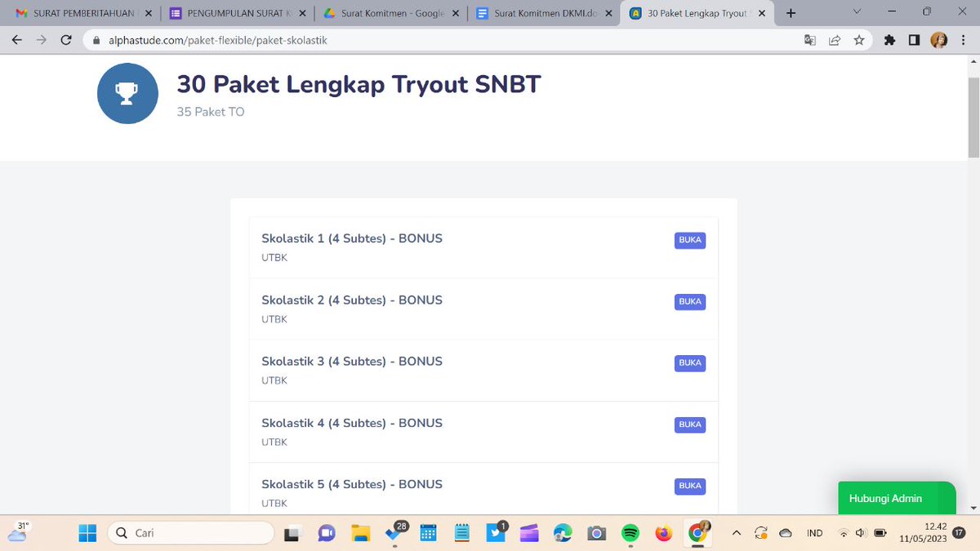
Task: Click BUKA for Skolastik 4
Action: 690,424
